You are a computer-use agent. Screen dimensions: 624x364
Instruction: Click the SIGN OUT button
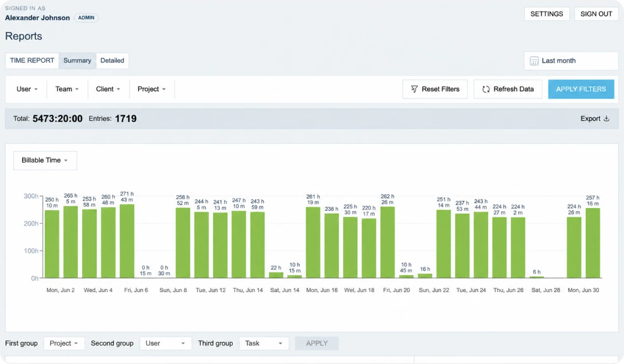coord(596,14)
